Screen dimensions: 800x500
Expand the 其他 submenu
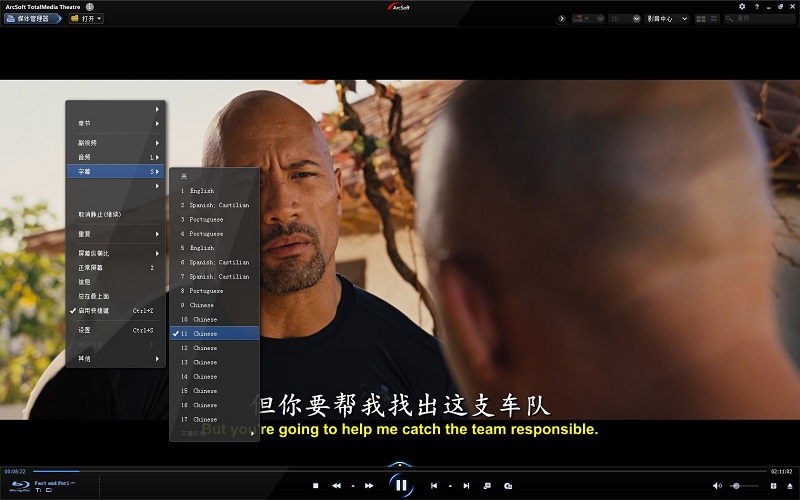click(x=116, y=359)
